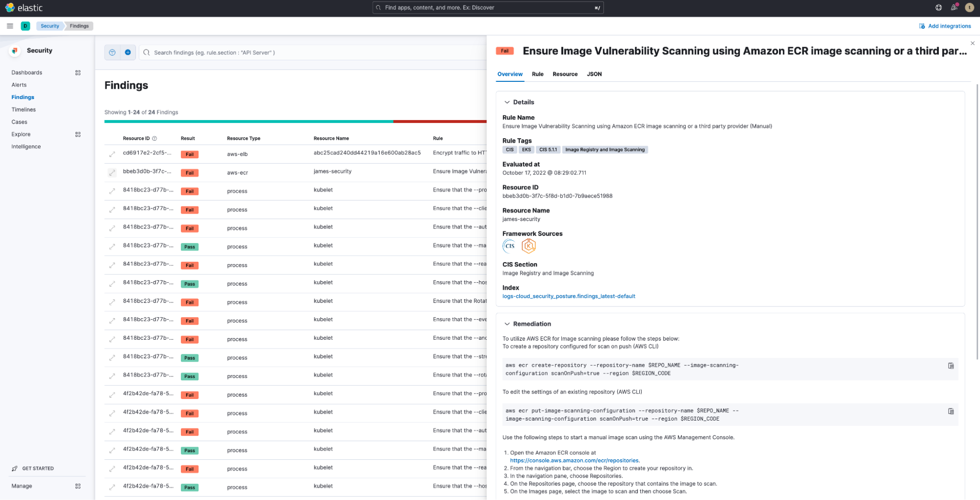Viewport: 980px width, 500px height.
Task: Click the green D space avatar
Action: pyautogui.click(x=25, y=26)
